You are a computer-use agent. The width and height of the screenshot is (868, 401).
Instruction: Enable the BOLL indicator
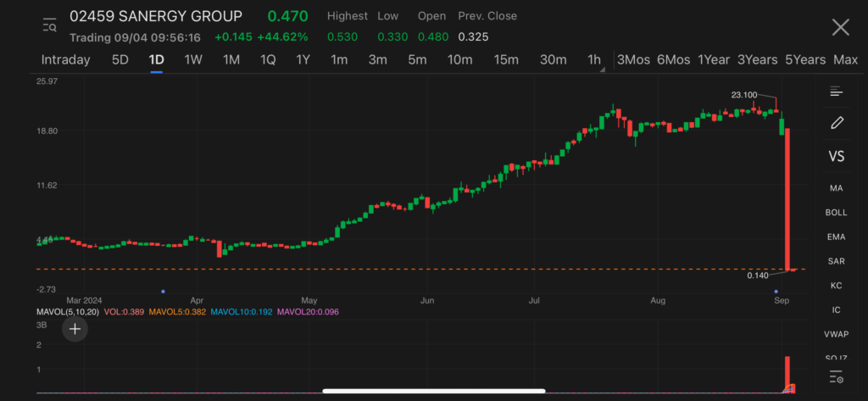[837, 212]
